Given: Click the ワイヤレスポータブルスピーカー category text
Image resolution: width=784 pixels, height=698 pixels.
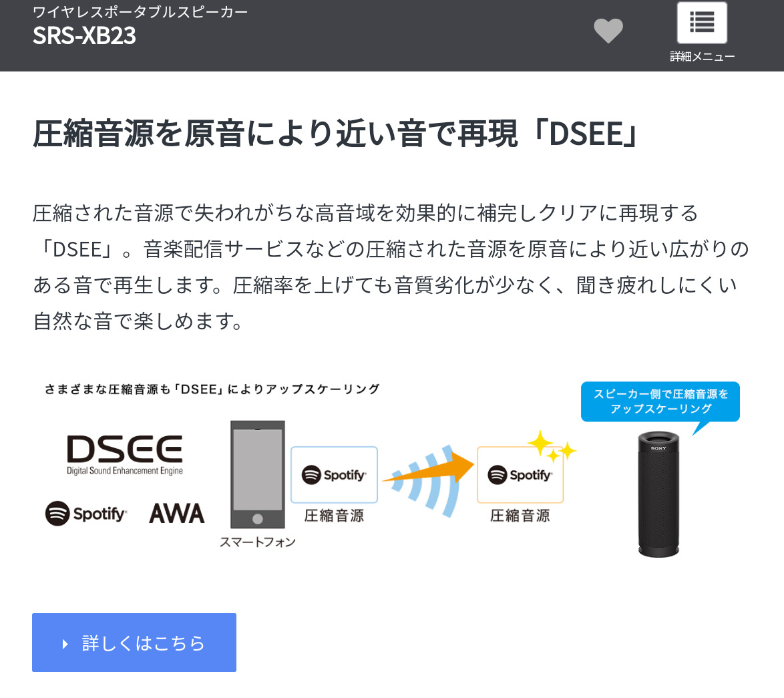Looking at the screenshot, I should [140, 11].
